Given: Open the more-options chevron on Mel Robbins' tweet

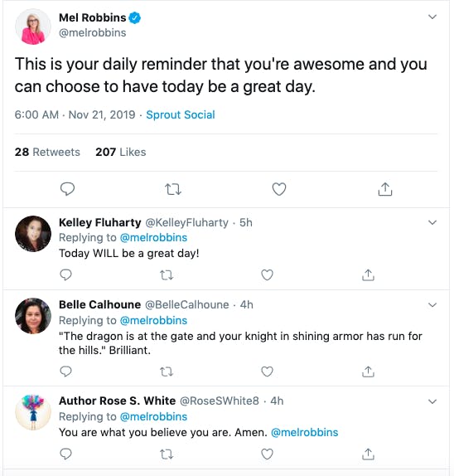Looking at the screenshot, I should 432,17.
